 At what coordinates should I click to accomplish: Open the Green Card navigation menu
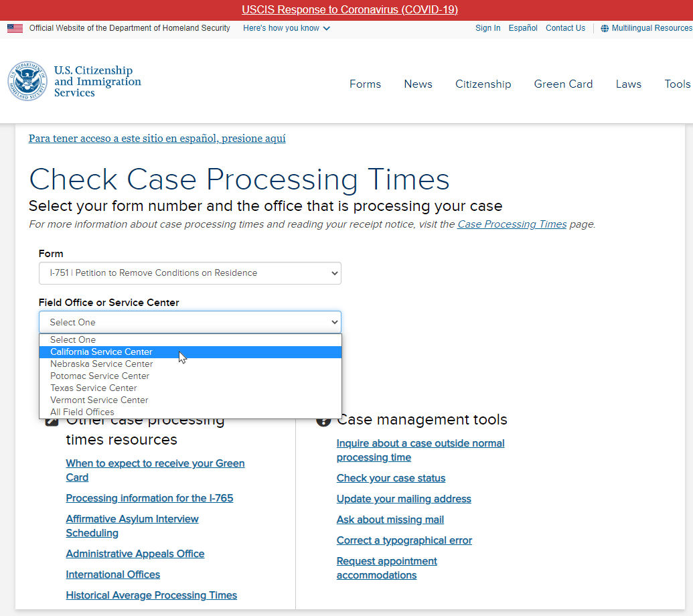[x=563, y=84]
